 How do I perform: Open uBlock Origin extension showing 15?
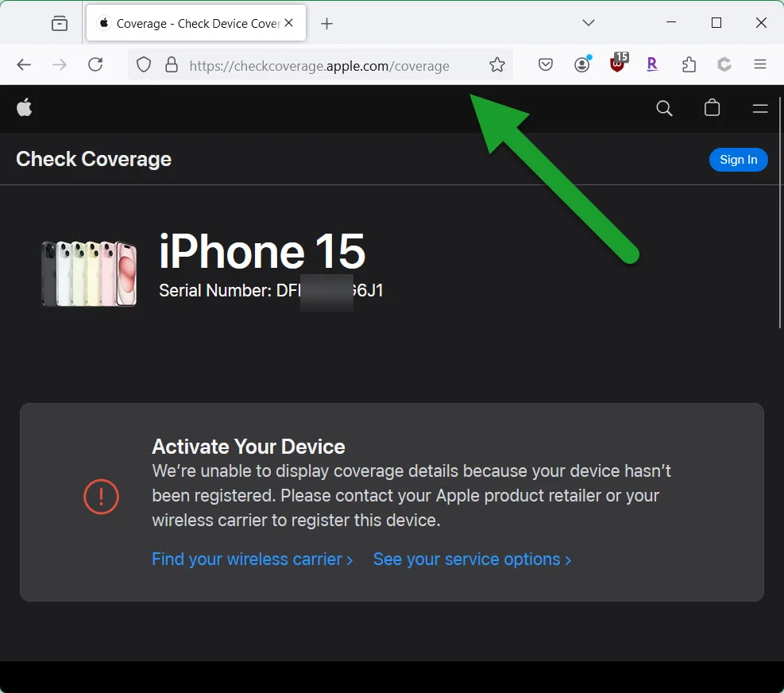pyautogui.click(x=618, y=64)
